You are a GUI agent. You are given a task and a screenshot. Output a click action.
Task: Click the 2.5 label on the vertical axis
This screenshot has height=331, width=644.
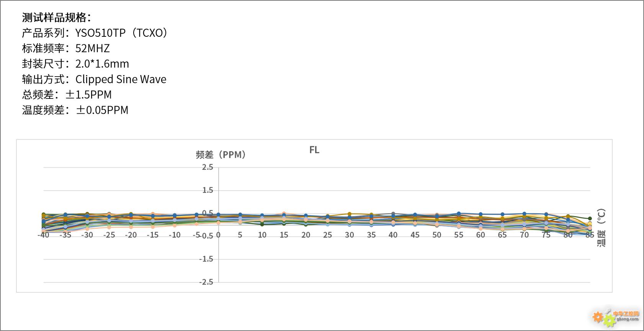coord(208,167)
